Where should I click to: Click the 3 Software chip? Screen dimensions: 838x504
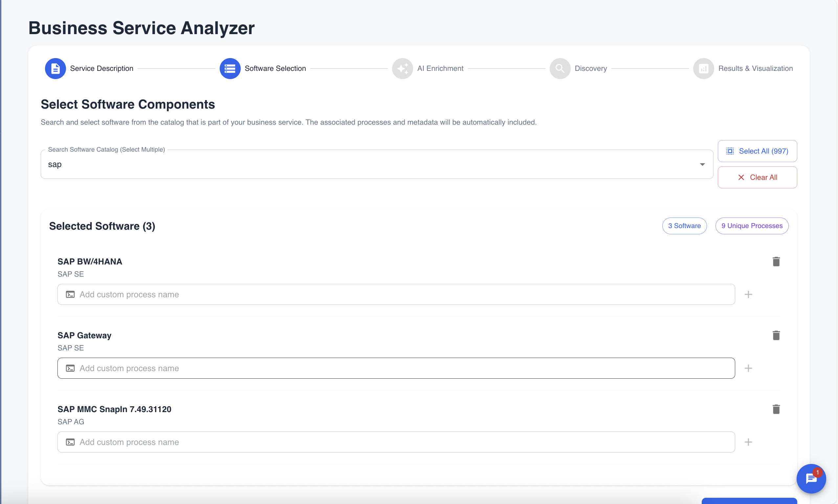pos(684,226)
